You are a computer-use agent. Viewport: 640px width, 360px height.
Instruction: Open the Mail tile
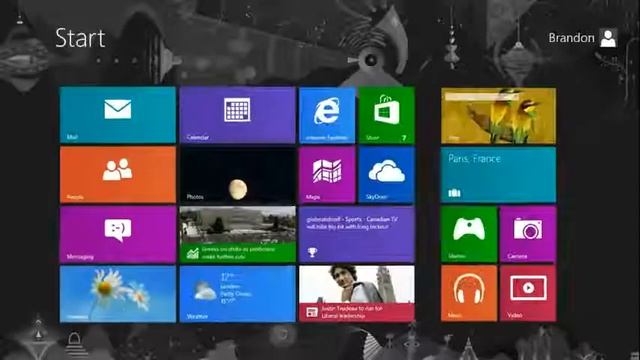click(x=118, y=115)
